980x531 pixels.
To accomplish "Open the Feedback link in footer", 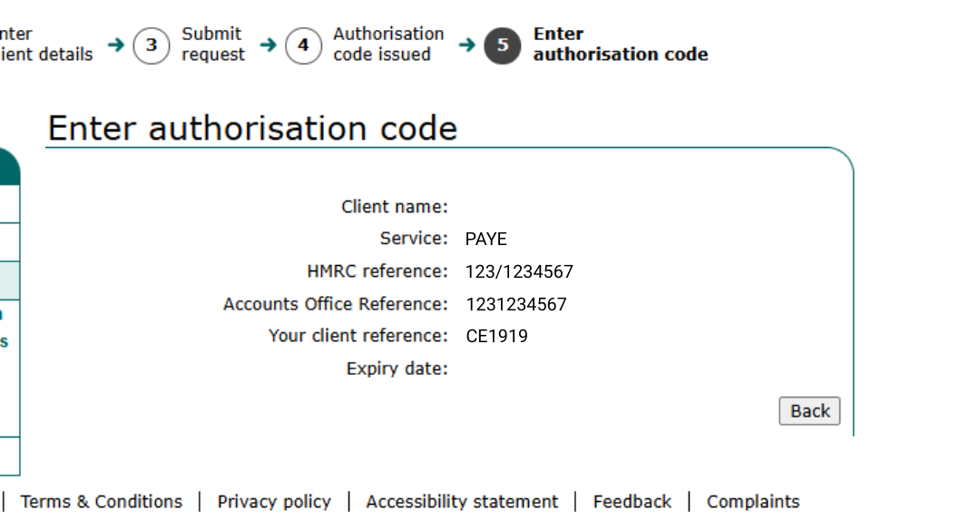I will tap(632, 502).
